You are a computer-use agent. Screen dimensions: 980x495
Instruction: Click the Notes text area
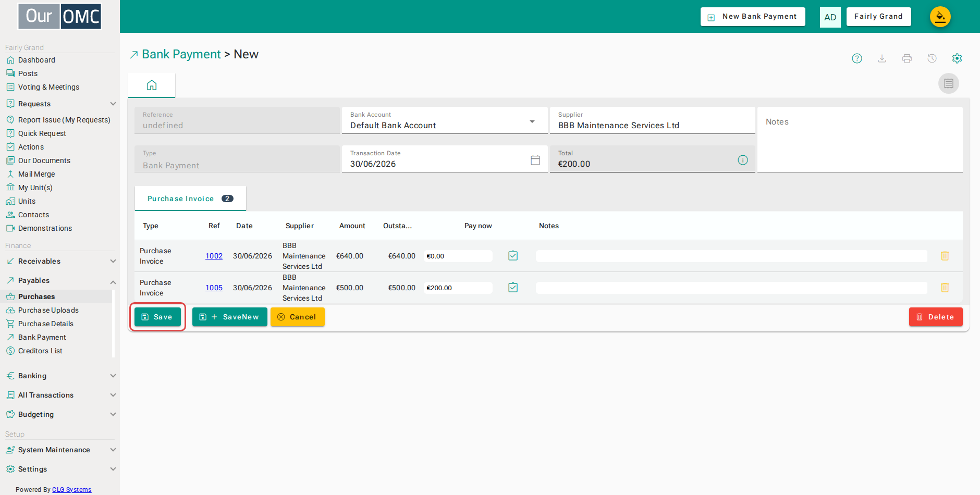click(860, 140)
